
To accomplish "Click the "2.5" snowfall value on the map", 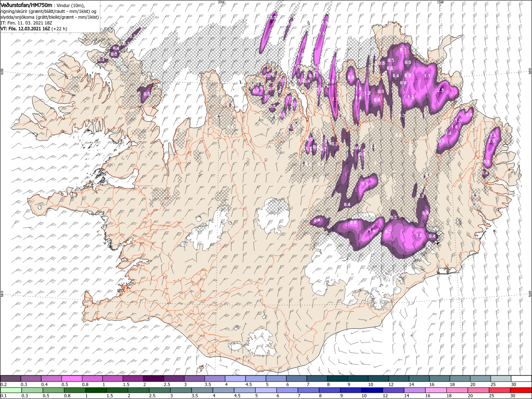I will 441,90.
